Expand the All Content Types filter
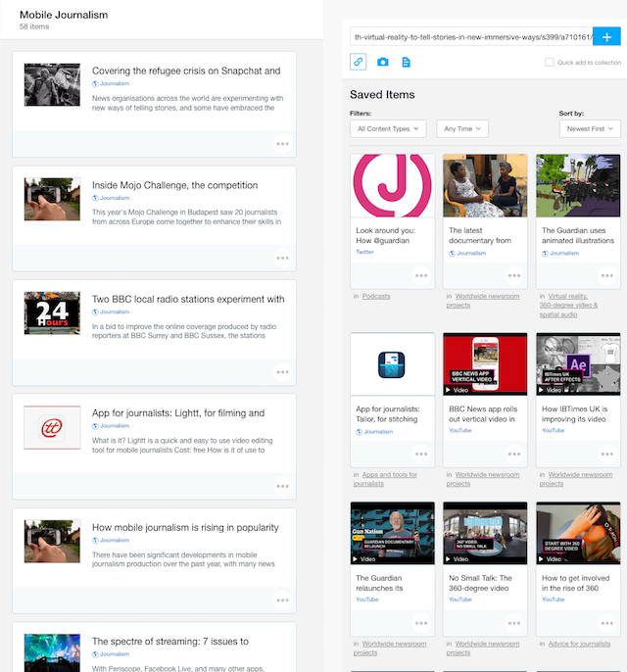 (387, 128)
